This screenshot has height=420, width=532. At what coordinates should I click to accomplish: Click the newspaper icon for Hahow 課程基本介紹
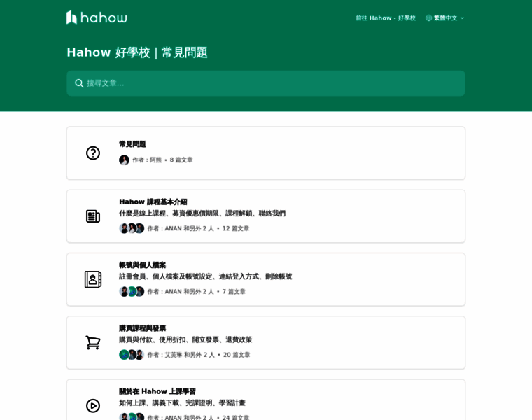93,216
